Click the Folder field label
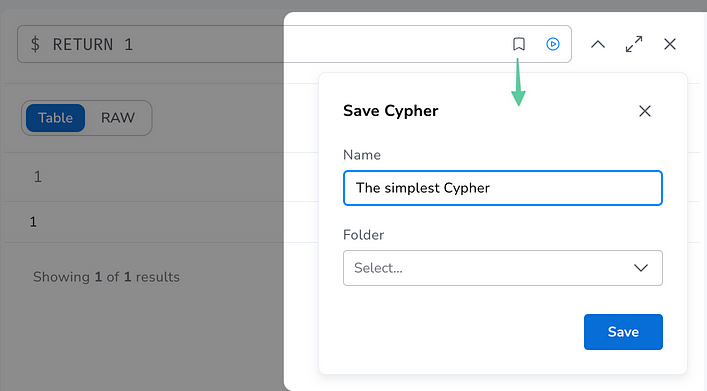The image size is (707, 391). [x=363, y=235]
